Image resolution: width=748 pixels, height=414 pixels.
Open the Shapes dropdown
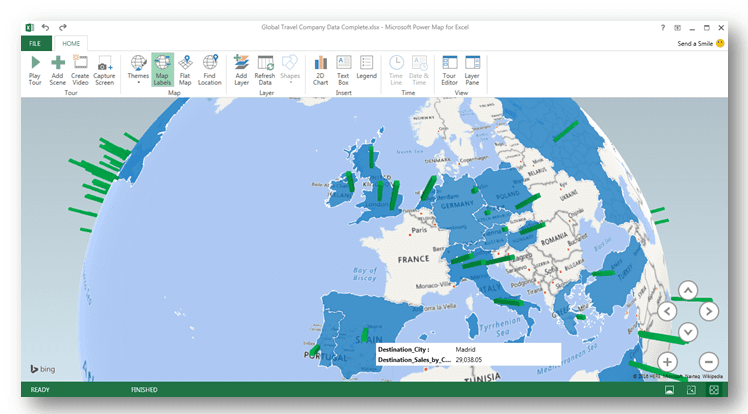pyautogui.click(x=290, y=71)
